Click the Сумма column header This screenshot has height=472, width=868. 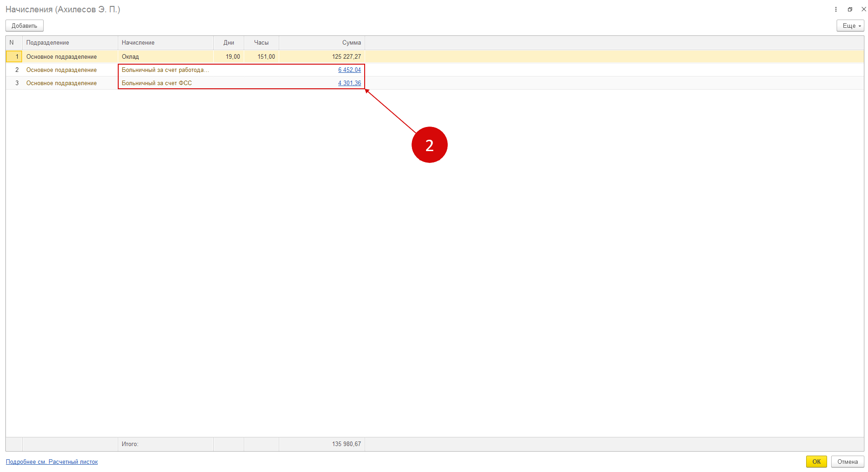(351, 43)
